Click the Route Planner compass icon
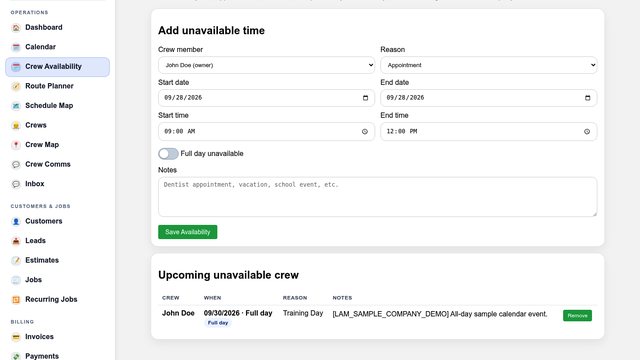640x360 pixels. [16, 86]
